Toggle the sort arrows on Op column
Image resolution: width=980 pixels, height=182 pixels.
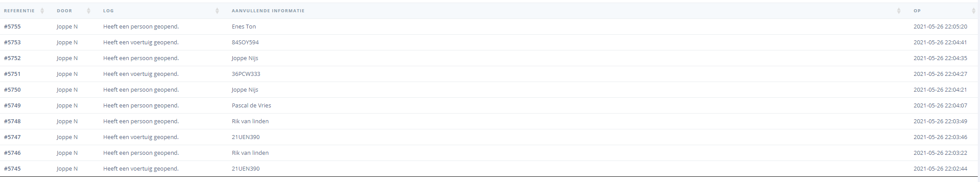(x=973, y=11)
